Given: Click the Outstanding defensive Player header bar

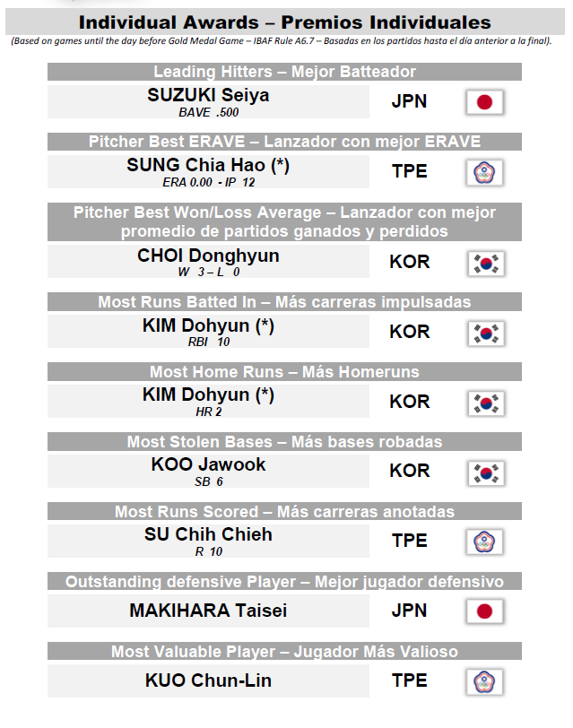Looking at the screenshot, I should click(x=284, y=581).
